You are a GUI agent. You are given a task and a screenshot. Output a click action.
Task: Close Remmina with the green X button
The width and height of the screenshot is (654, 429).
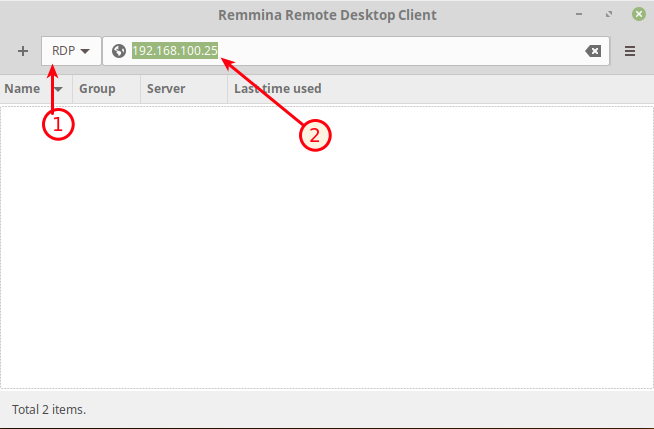coord(639,14)
